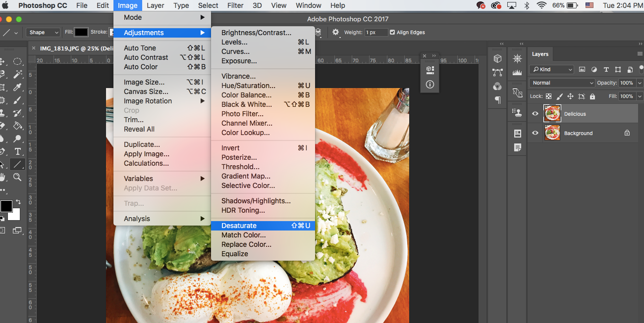The height and width of the screenshot is (323, 644).
Task: Toggle the Align Edges checkbox
Action: pyautogui.click(x=392, y=32)
